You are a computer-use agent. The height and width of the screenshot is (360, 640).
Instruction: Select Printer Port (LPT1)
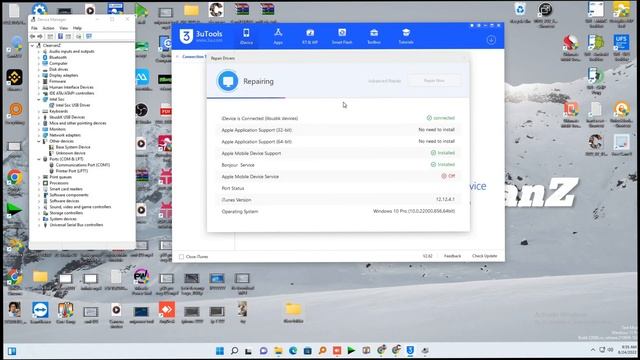coord(71,171)
